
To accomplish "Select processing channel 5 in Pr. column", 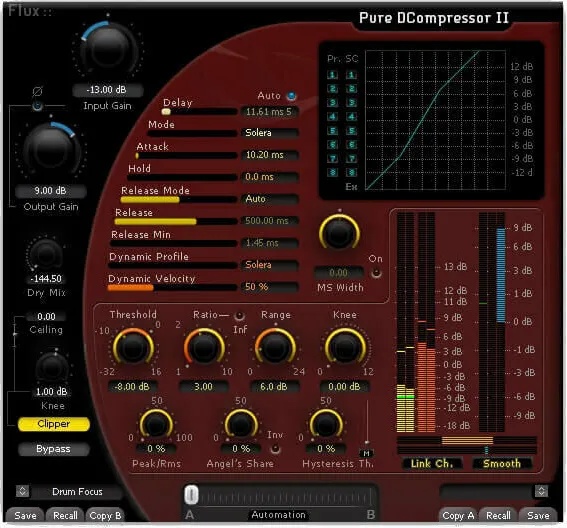I will (332, 131).
